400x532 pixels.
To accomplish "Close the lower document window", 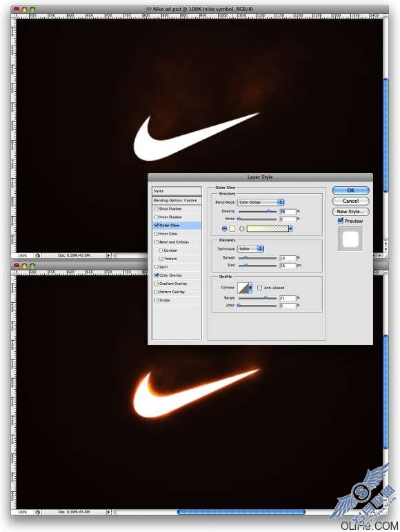I will coord(17,266).
